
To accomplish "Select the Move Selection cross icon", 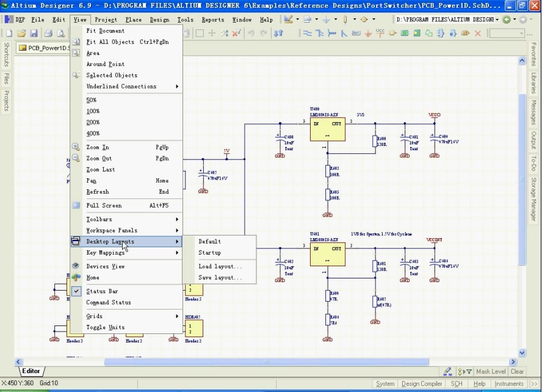I will pyautogui.click(x=212, y=33).
